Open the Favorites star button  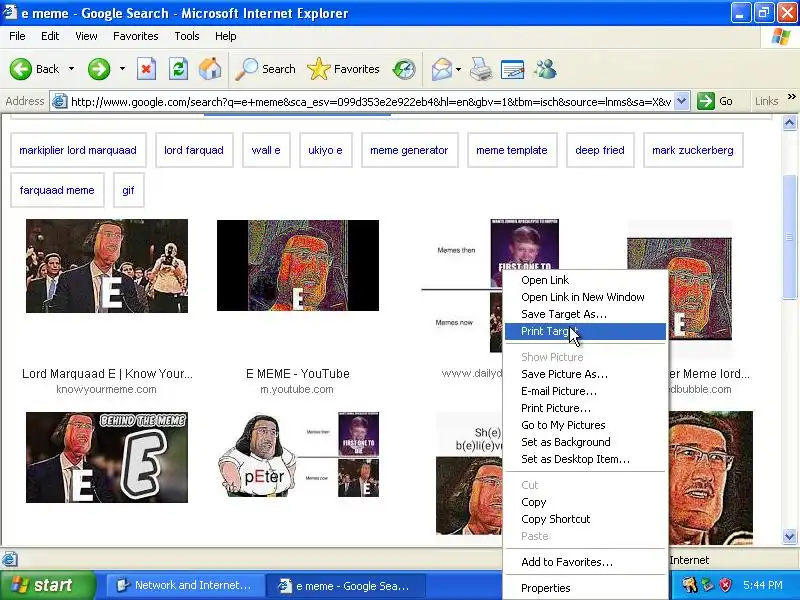[343, 69]
